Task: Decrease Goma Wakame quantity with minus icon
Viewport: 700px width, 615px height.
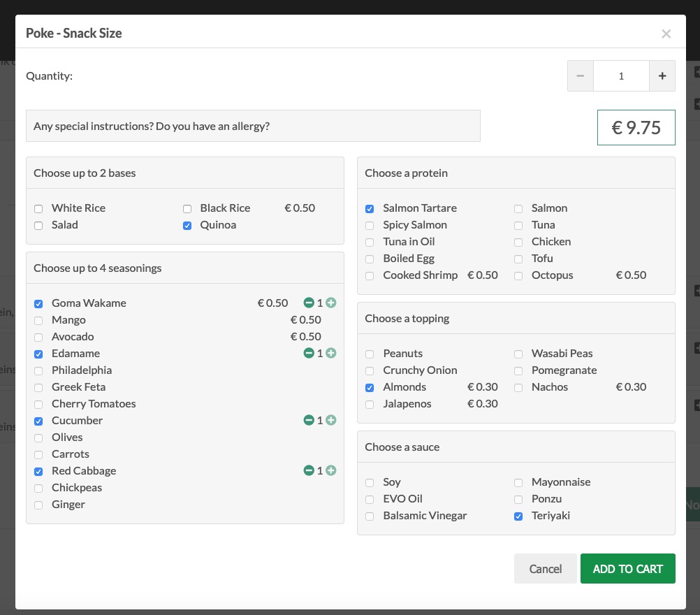Action: click(x=308, y=303)
